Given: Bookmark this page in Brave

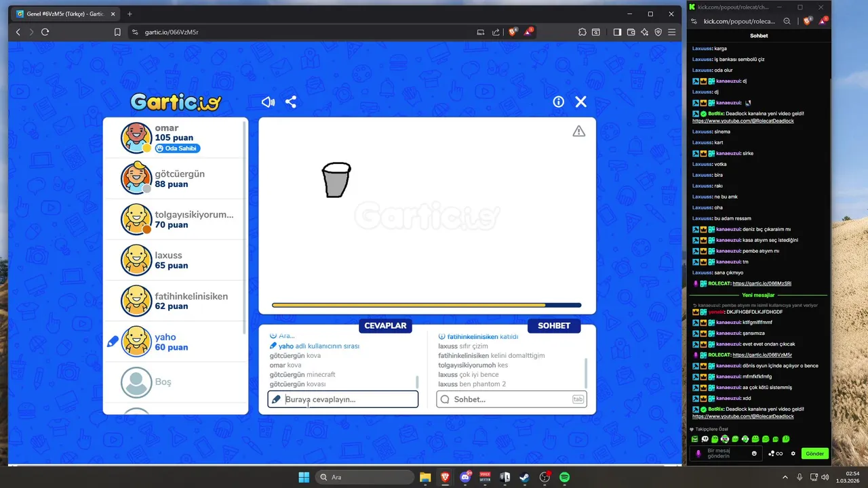Looking at the screenshot, I should (x=117, y=32).
